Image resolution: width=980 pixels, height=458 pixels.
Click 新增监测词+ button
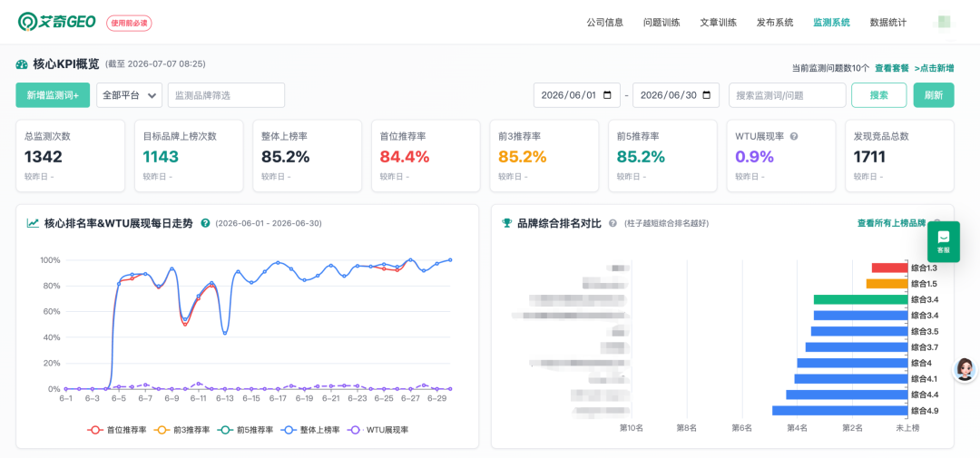coord(54,95)
